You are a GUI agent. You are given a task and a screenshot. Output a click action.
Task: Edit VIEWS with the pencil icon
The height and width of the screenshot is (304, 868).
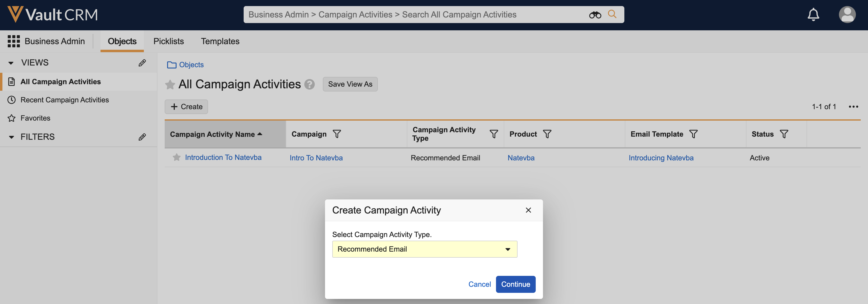142,63
